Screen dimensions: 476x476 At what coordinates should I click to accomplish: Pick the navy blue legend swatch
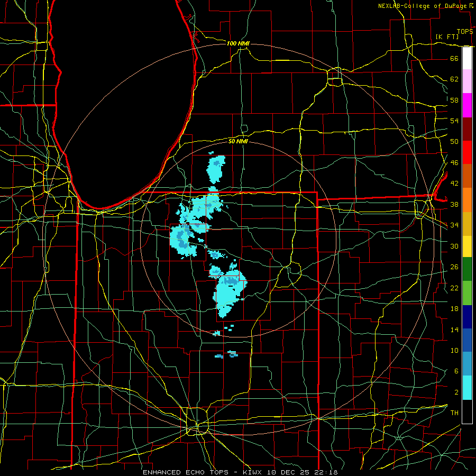467,317
